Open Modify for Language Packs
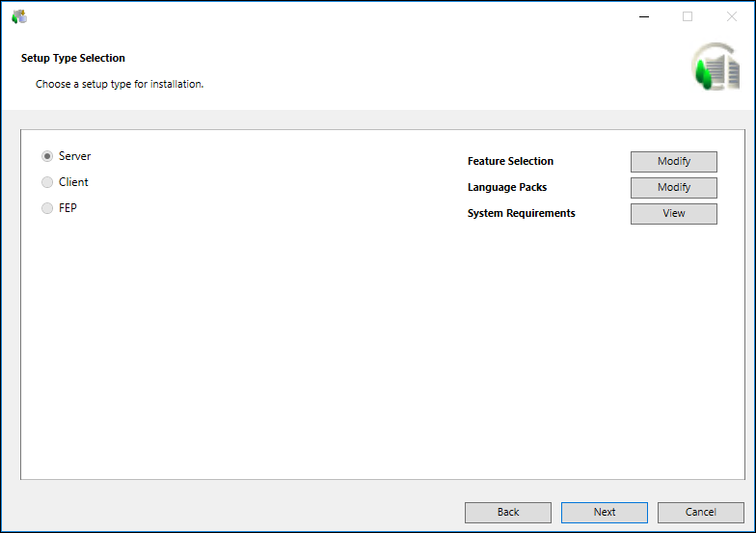 (x=673, y=188)
